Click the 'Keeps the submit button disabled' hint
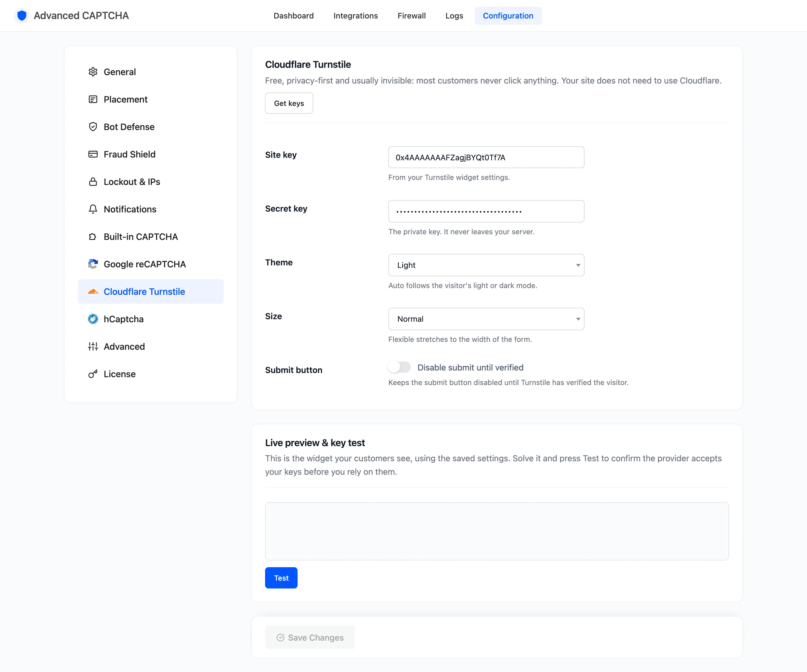Viewport: 807px width, 672px height. pos(508,382)
